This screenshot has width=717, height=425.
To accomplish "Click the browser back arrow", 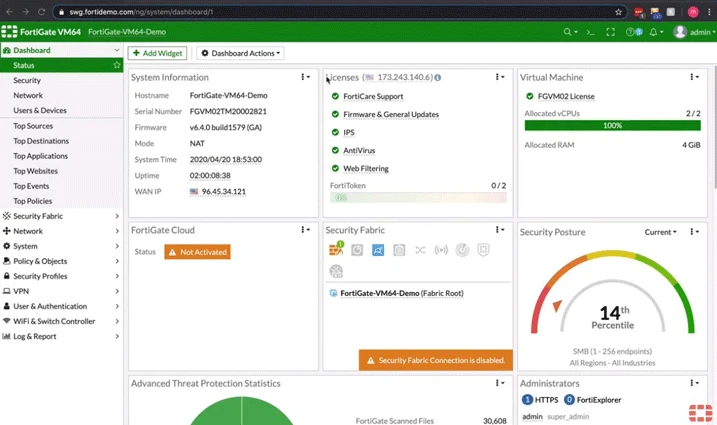I will click(x=10, y=12).
